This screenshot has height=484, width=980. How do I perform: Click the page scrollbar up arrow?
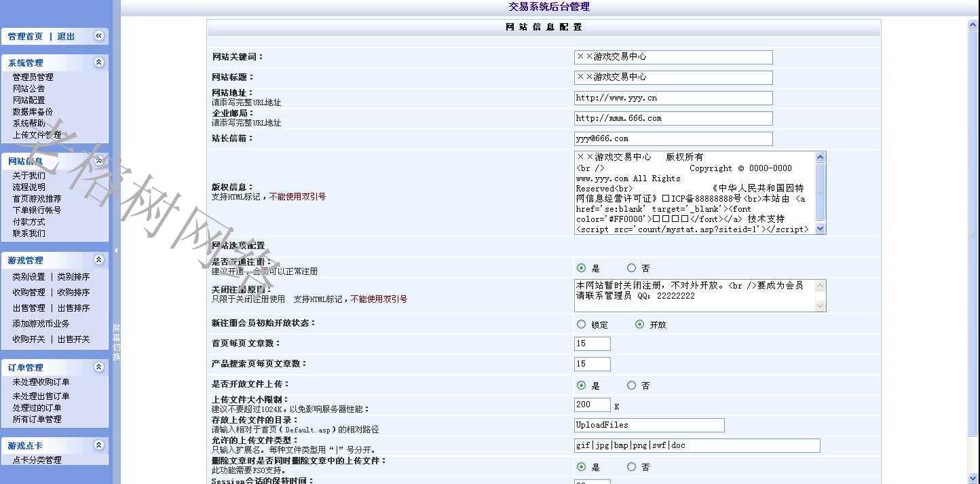[x=973, y=25]
